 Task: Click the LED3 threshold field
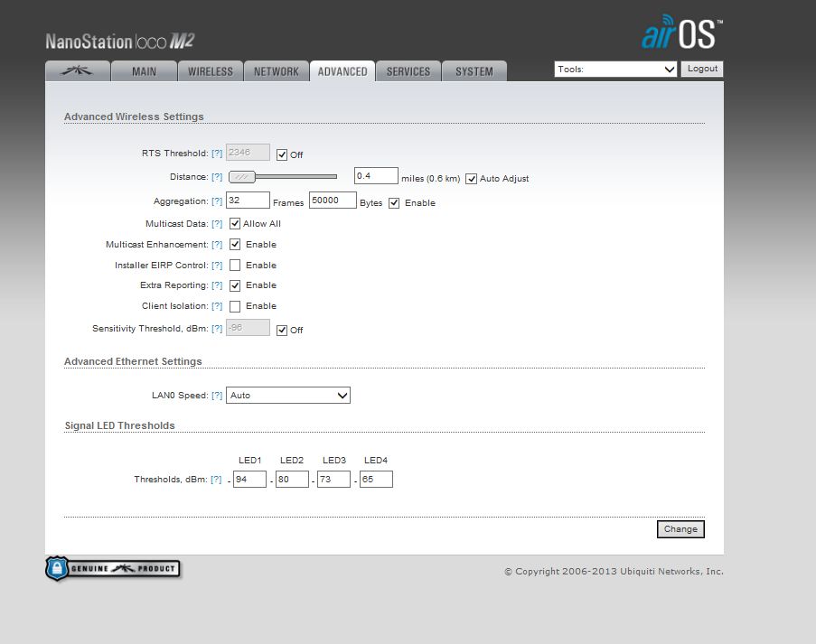[x=333, y=479]
